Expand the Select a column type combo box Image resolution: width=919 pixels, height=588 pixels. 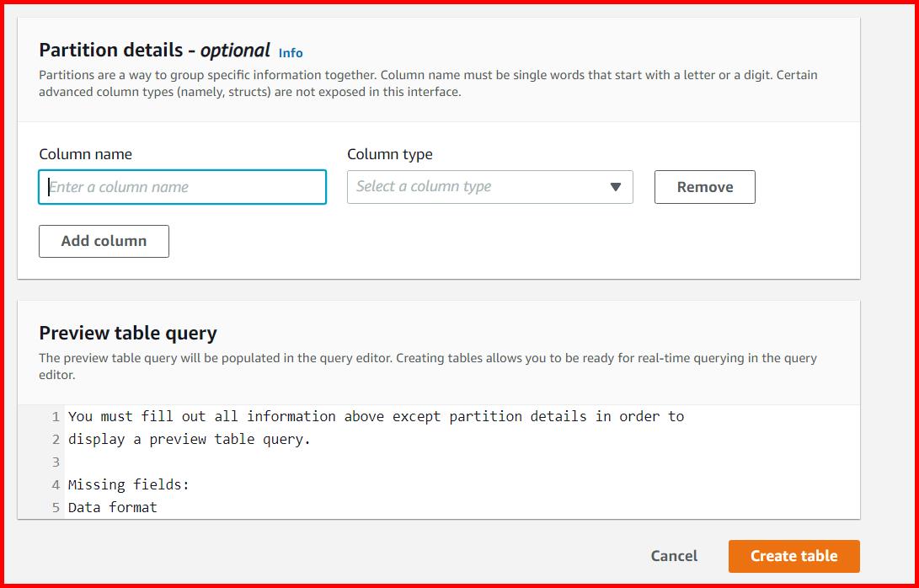(x=489, y=186)
